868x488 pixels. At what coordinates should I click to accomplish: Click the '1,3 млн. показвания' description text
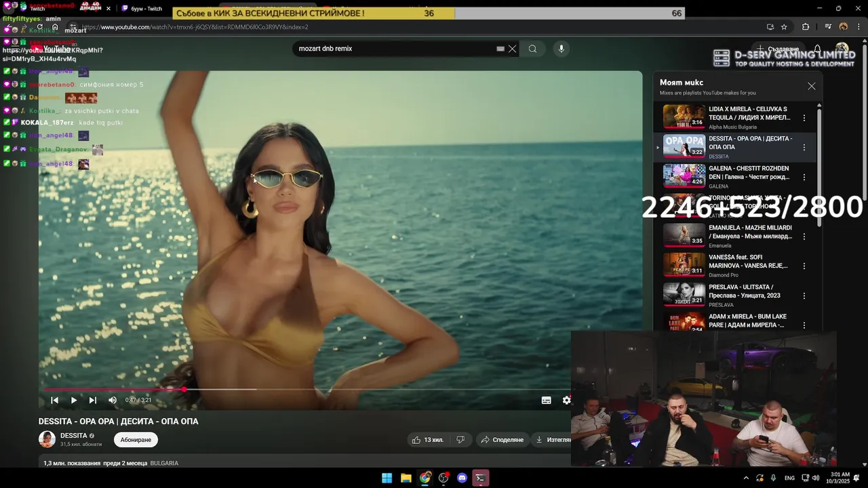pos(73,464)
